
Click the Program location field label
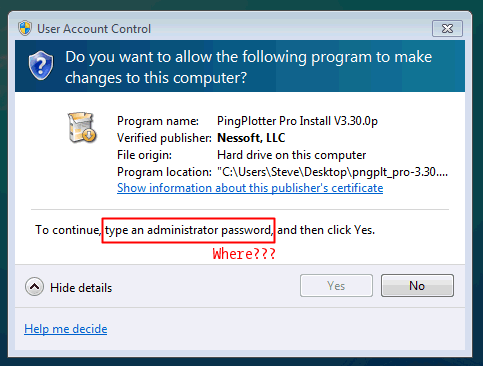(164, 172)
